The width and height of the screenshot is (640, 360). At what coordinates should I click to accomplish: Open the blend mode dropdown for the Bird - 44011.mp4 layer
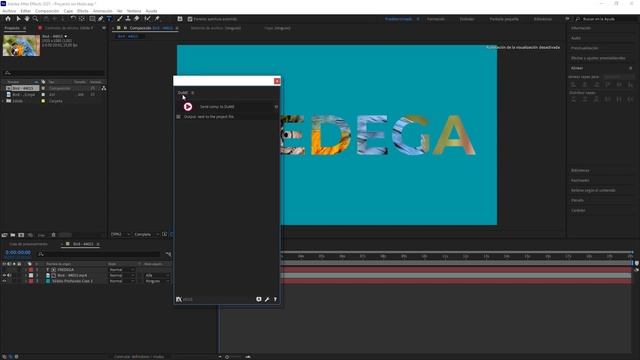122,276
